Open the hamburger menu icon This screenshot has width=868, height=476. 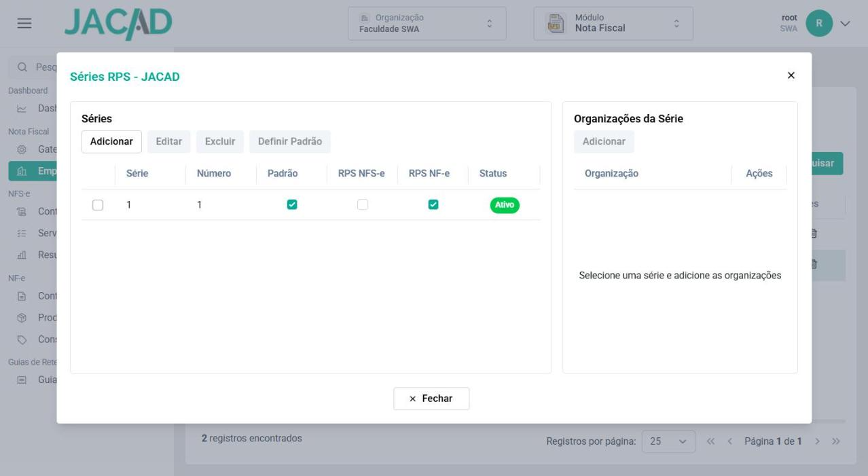[x=24, y=23]
